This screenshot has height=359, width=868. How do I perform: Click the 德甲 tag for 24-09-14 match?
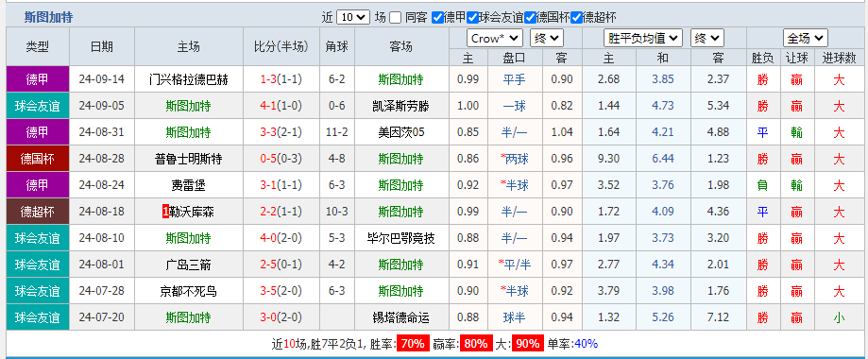coord(38,79)
